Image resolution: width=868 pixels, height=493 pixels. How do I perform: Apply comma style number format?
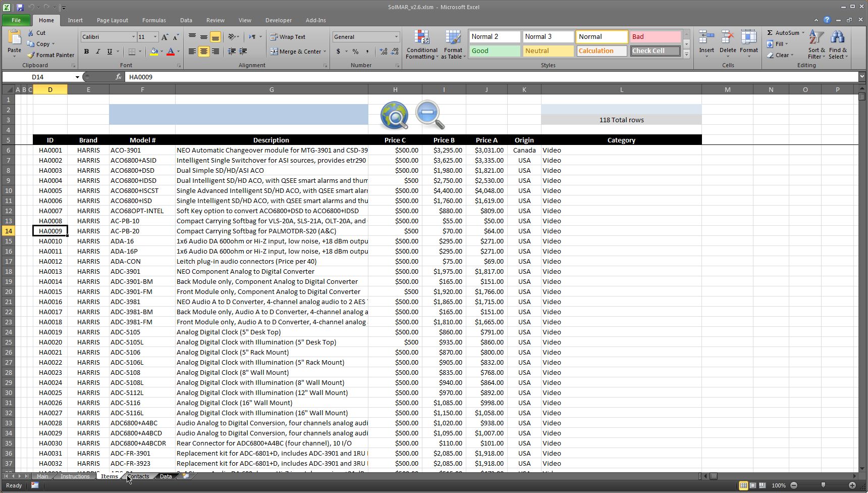367,52
